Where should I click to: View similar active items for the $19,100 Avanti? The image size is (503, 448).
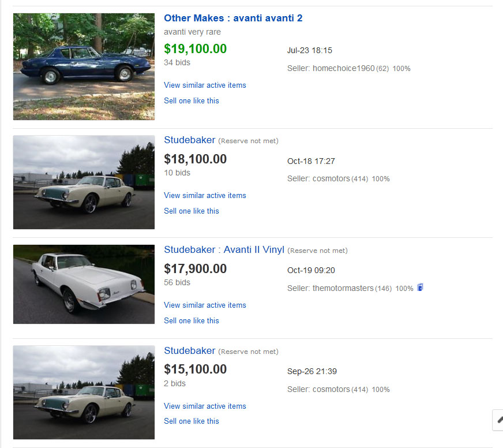point(205,85)
